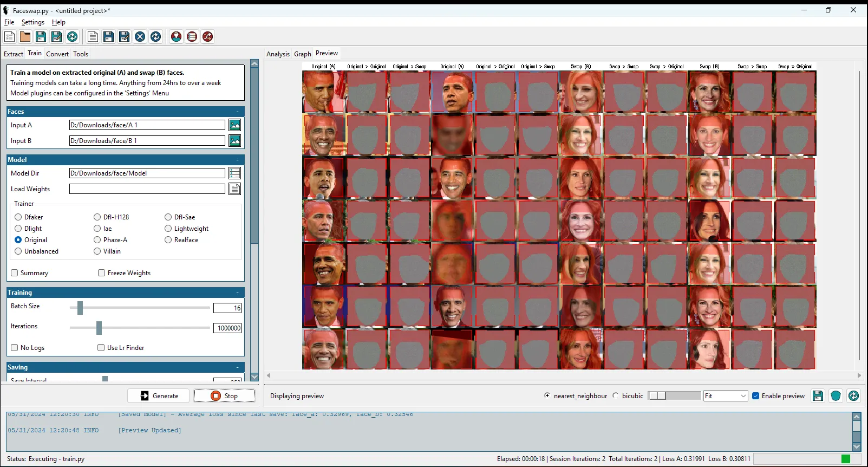868x467 pixels.
Task: Collapse the Faces section header
Action: click(x=237, y=112)
